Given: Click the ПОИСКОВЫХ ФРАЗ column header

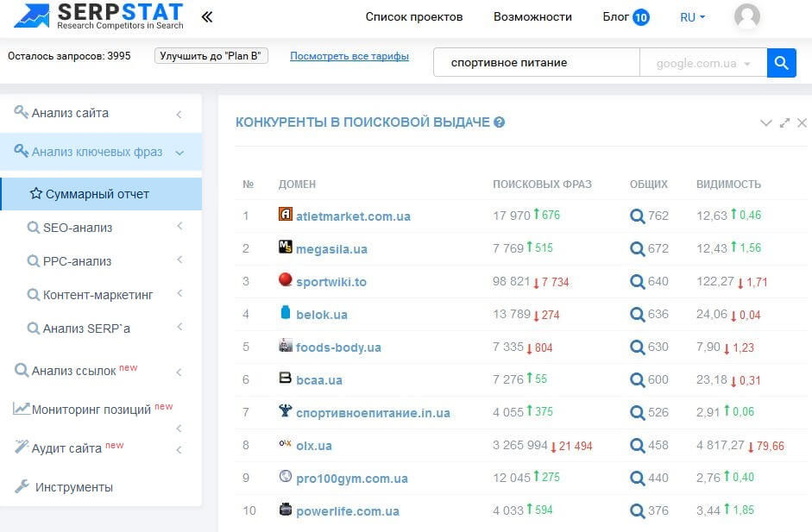Looking at the screenshot, I should (542, 185).
